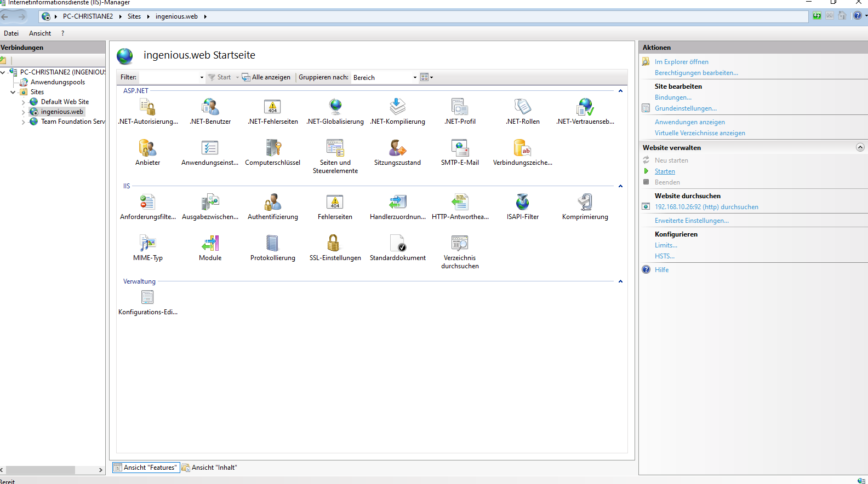The height and width of the screenshot is (484, 868).
Task: Open Sitzungszustand feature
Action: coord(397,153)
